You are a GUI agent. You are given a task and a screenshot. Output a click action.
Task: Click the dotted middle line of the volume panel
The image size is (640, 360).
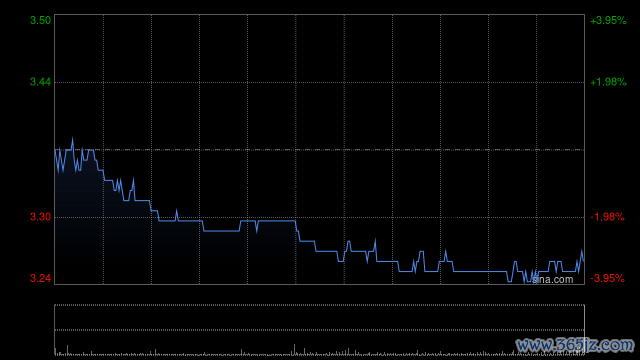[x=319, y=330]
